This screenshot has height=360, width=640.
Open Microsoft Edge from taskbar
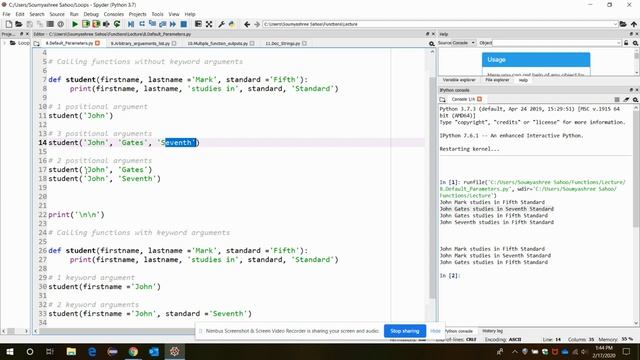pyautogui.click(x=92, y=351)
